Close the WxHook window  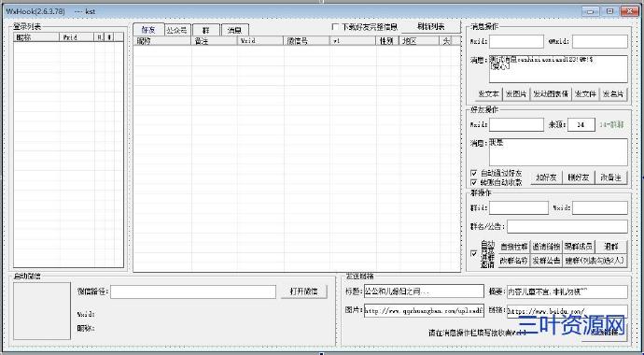(x=630, y=11)
